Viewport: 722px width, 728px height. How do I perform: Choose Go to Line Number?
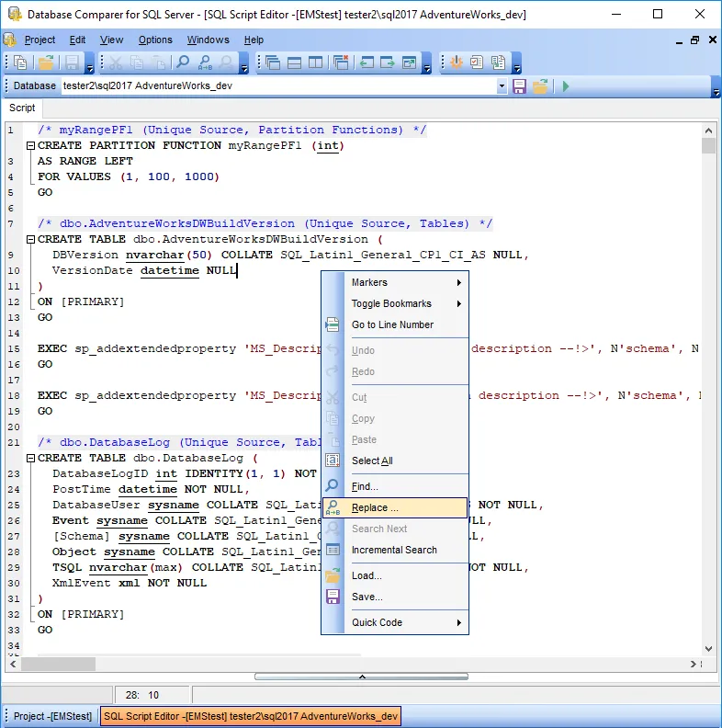pyautogui.click(x=395, y=324)
